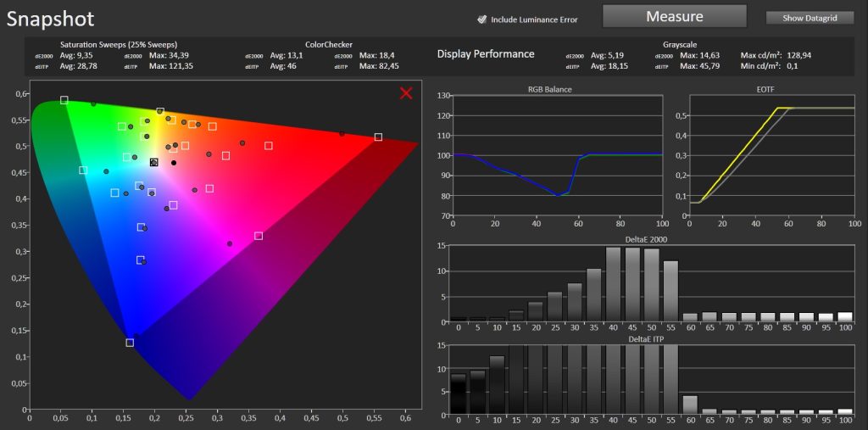Select the red primary target square
868x430 pixels.
point(378,137)
